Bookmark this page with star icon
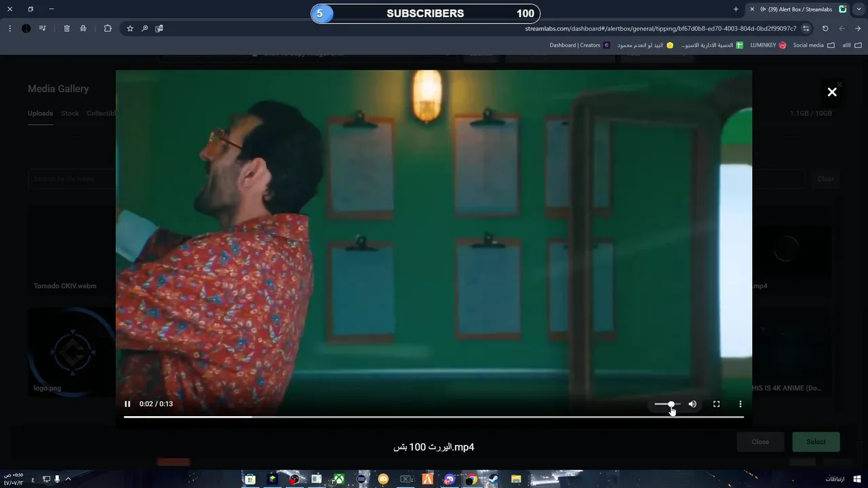 [x=130, y=28]
